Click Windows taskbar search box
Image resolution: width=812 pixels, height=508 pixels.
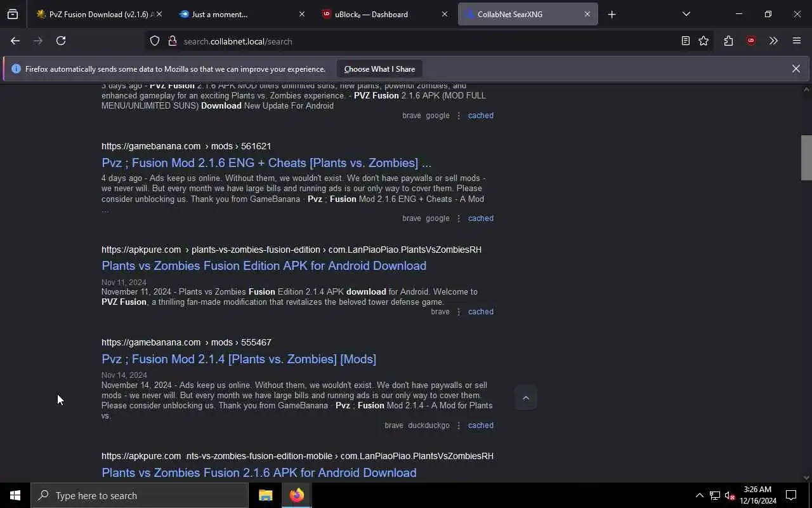pyautogui.click(x=140, y=495)
